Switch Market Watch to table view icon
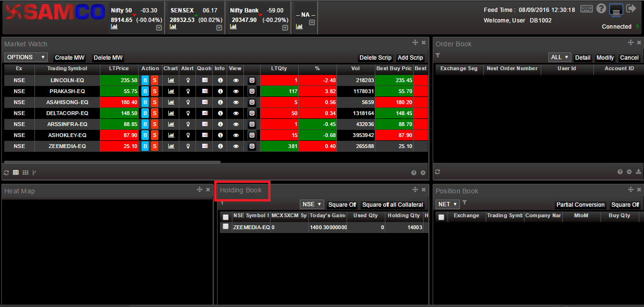Screen dimensions: 644x307 tap(16, 173)
